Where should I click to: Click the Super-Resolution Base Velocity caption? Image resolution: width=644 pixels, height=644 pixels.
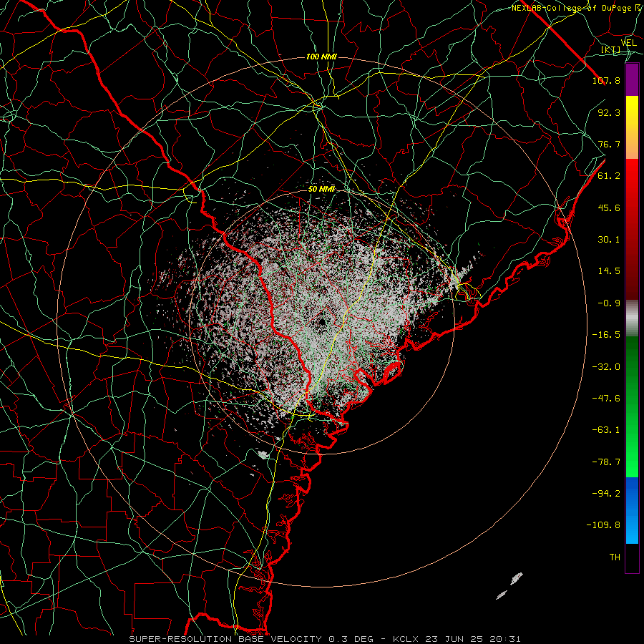pos(325,639)
